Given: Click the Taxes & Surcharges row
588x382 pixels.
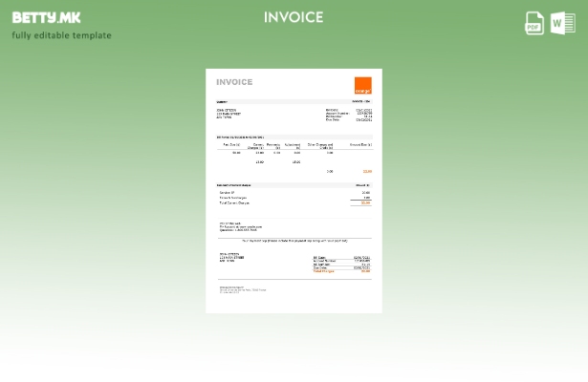Looking at the screenshot, I should [x=233, y=198].
